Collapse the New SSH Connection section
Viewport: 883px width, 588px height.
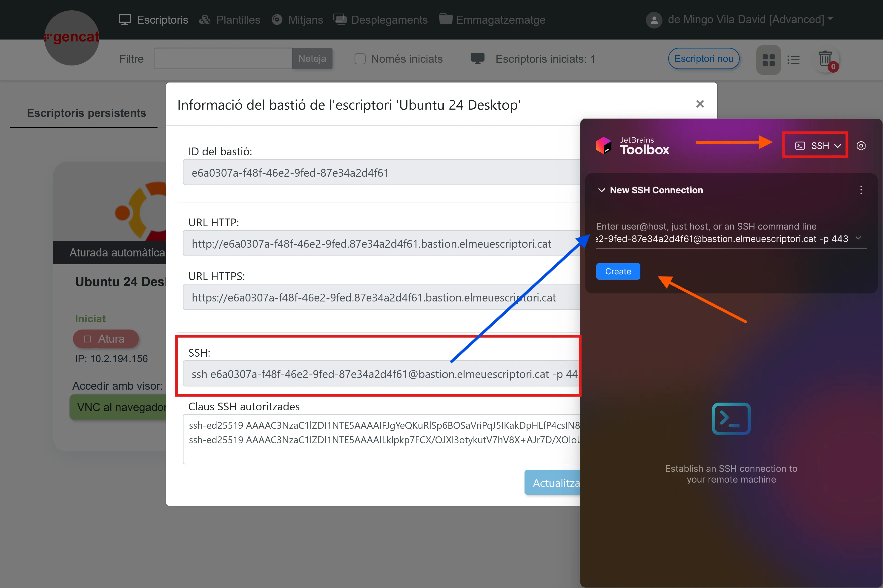tap(602, 190)
